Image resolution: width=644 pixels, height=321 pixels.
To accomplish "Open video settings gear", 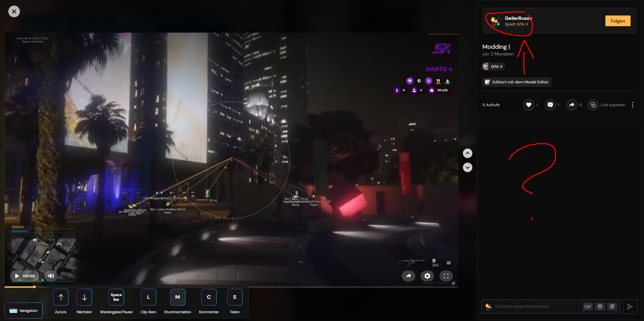I will 427,276.
